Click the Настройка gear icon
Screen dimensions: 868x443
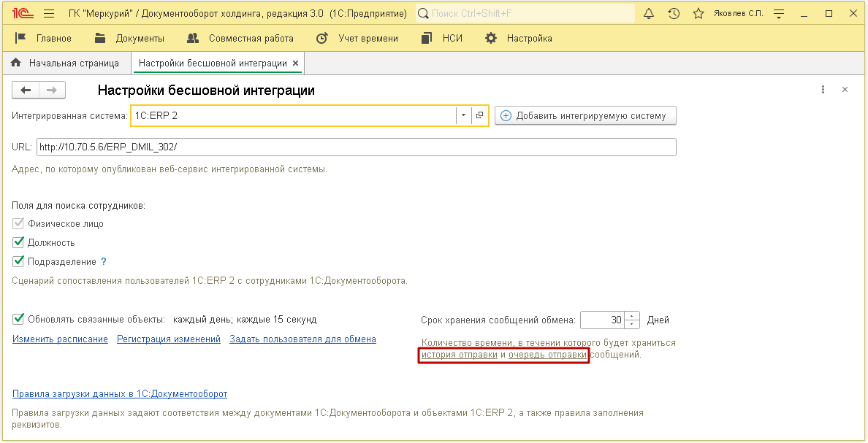[x=490, y=38]
